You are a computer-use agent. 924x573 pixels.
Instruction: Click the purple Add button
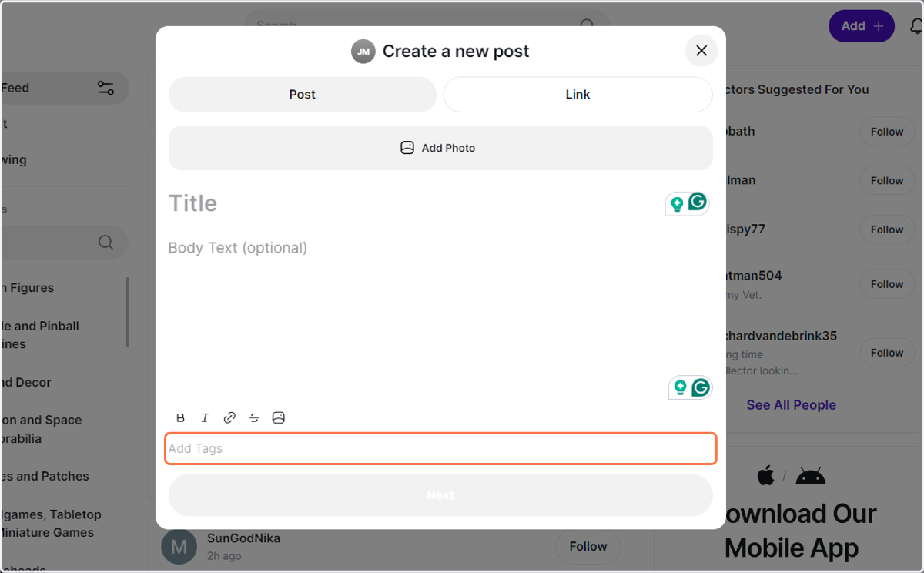tap(862, 26)
